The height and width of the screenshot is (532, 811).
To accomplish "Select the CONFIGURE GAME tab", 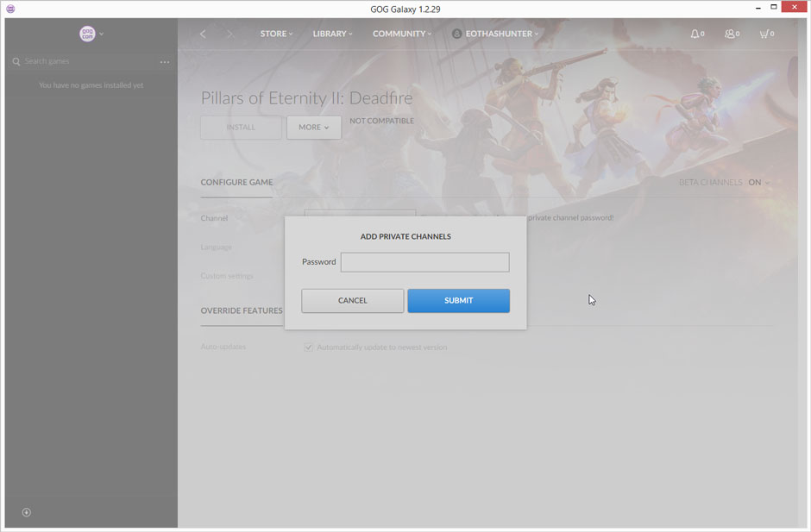I will click(x=236, y=183).
